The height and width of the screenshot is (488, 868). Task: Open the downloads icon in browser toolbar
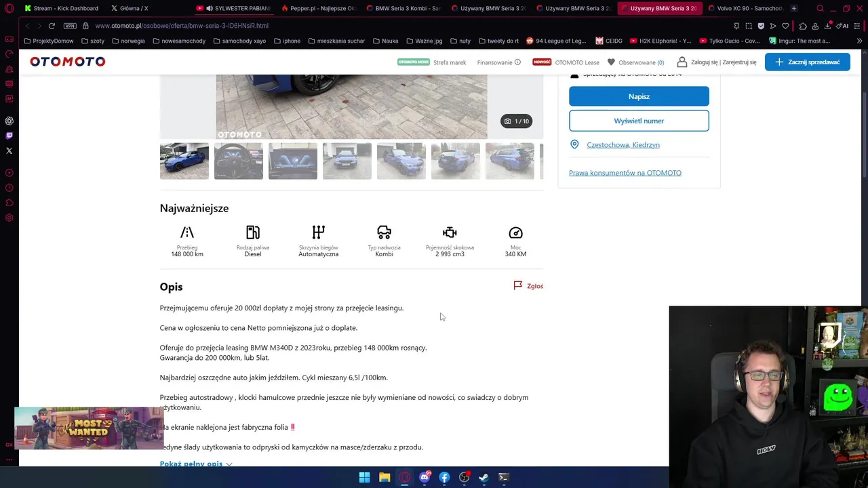pos(827,26)
